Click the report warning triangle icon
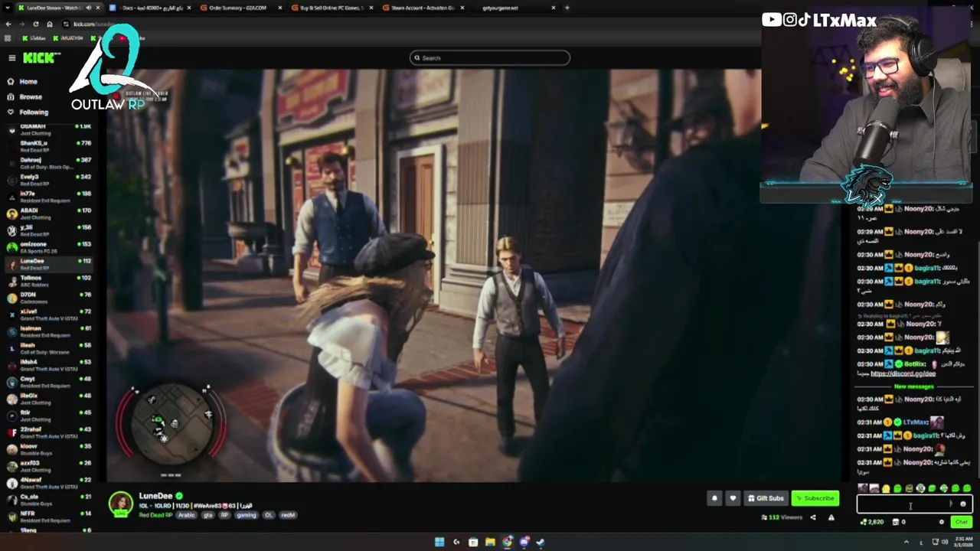 [831, 517]
